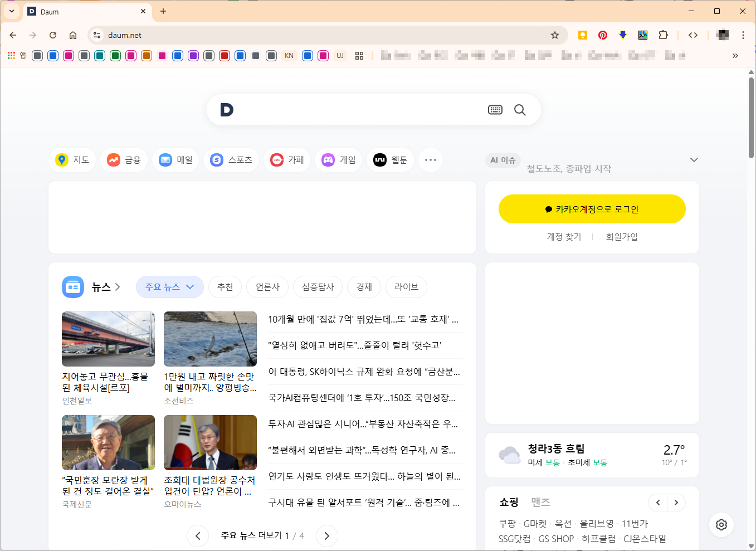This screenshot has height=551, width=756.
Task: Open 국민훈장 모란장 article thumbnail
Action: 108,442
